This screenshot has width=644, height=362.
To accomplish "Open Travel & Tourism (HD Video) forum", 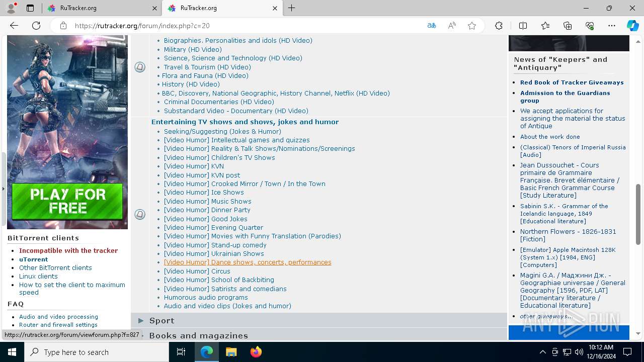I will [207, 67].
